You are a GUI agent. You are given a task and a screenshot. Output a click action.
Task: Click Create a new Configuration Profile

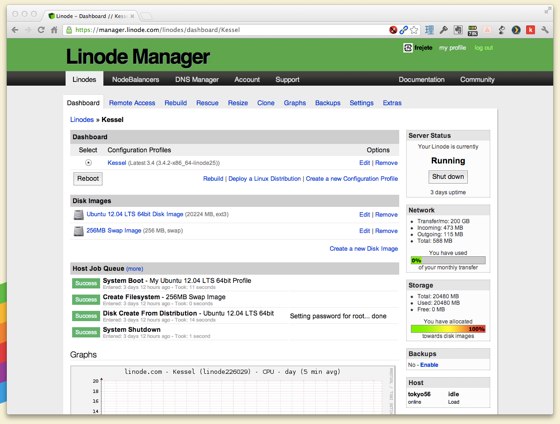(x=352, y=179)
